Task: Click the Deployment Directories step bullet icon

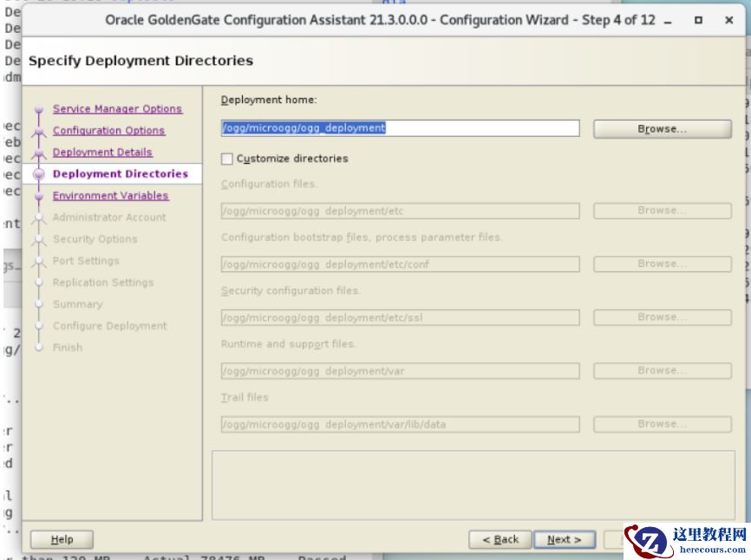Action: point(39,174)
